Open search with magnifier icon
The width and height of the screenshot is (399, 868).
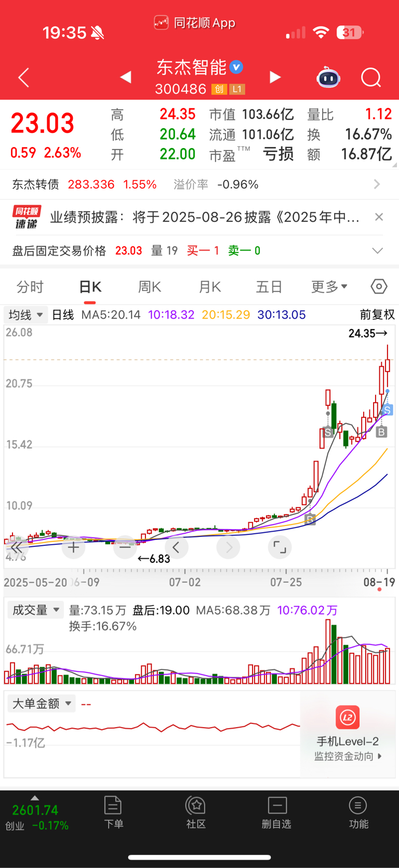[371, 78]
